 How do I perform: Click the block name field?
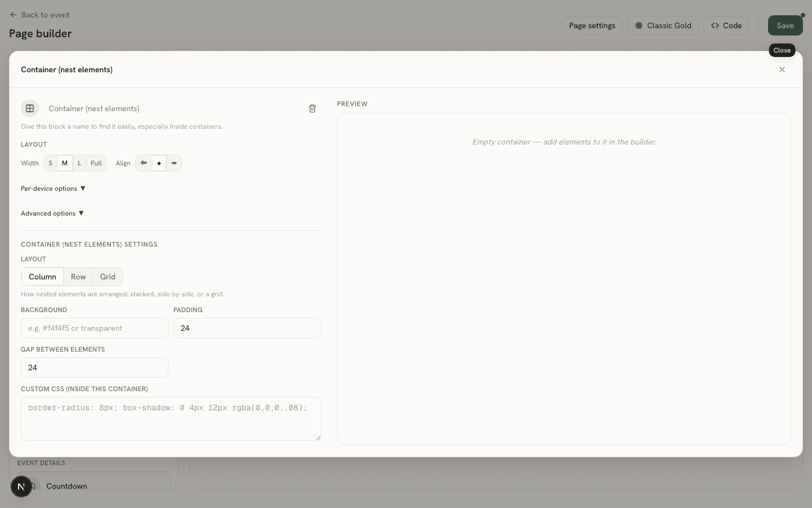[173, 108]
